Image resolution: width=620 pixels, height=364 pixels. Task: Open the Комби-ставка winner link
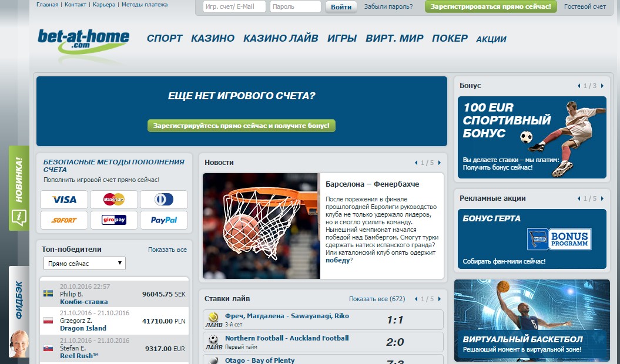click(x=84, y=302)
